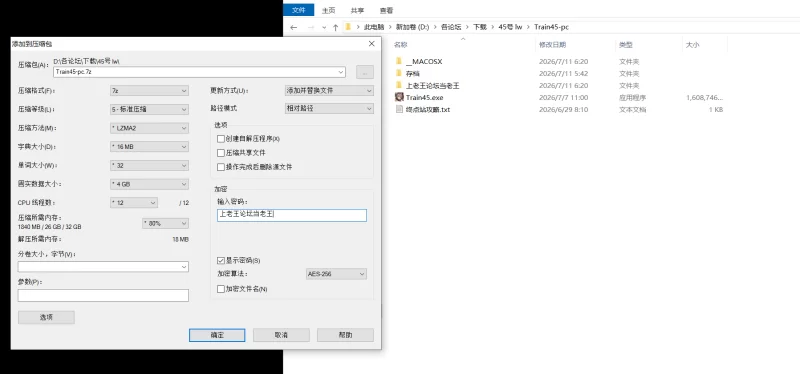Select the 终点站攻略.txt file name
This screenshot has height=374, width=800.
(428, 109)
